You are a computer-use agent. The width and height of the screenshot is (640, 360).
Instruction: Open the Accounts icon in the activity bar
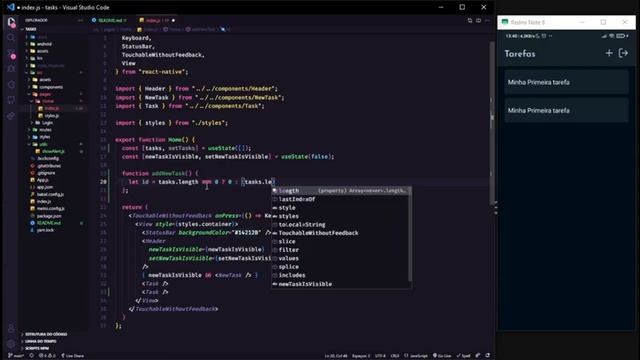tap(11, 328)
